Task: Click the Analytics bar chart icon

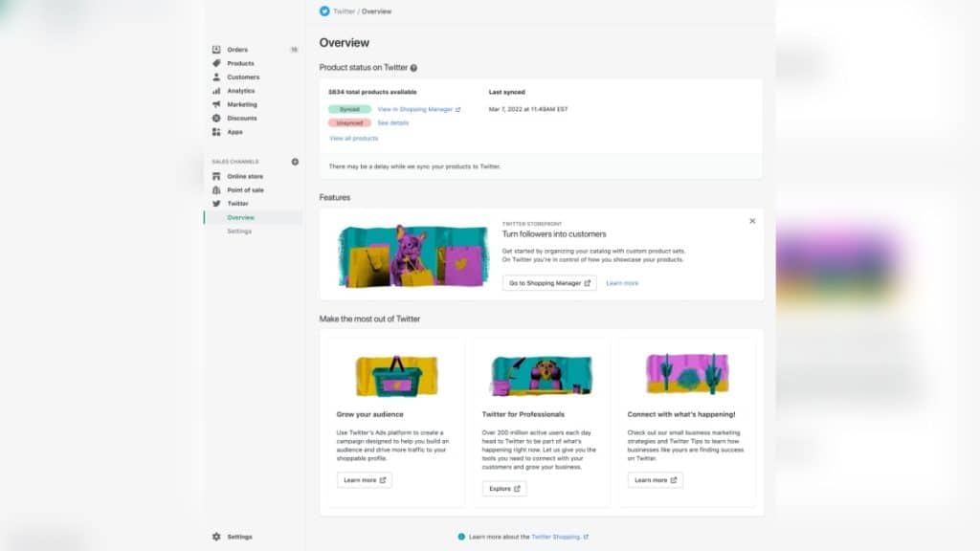Action: coord(216,91)
